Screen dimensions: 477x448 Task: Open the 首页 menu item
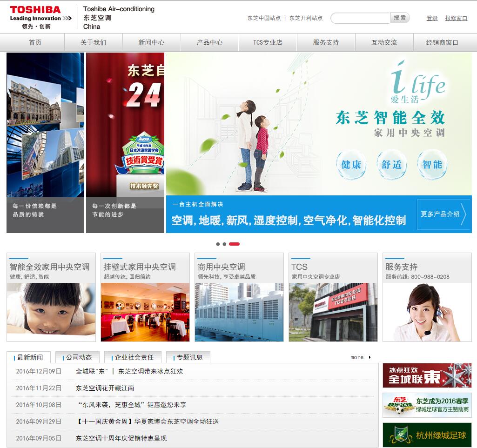point(35,42)
